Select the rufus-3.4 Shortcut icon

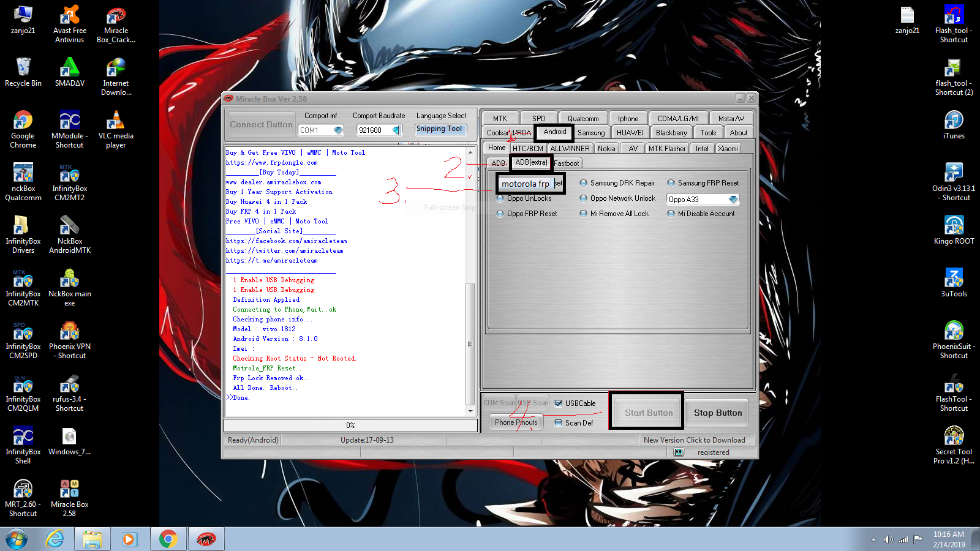(70, 393)
